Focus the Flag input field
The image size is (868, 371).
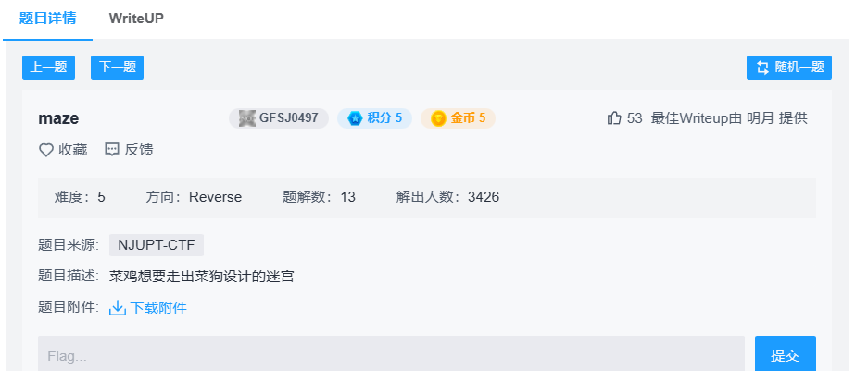391,355
